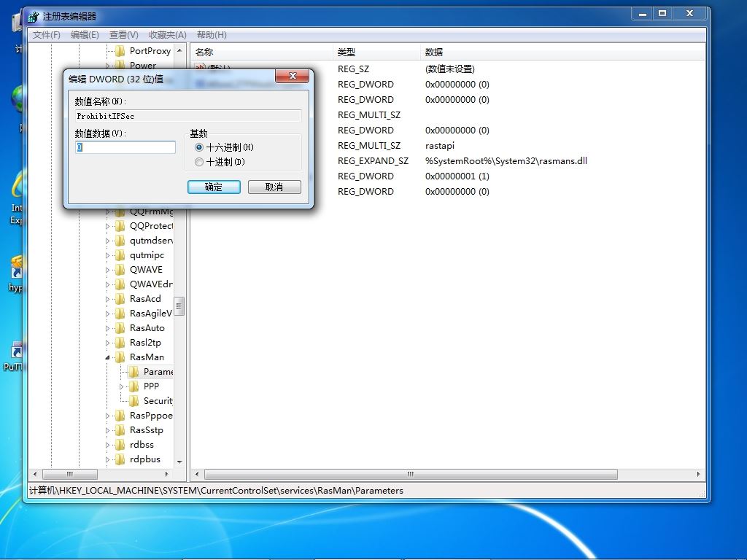This screenshot has height=560, width=747.
Task: Open the hyp desktop shortcut icon
Action: point(16,274)
